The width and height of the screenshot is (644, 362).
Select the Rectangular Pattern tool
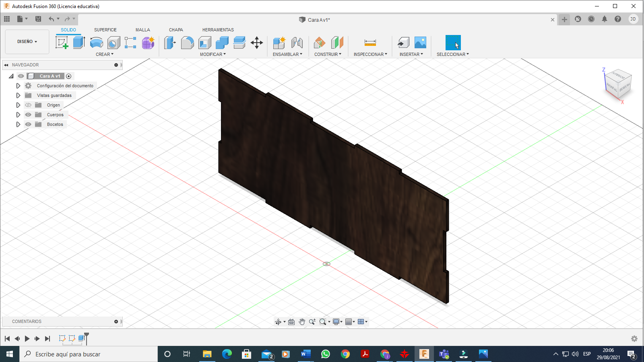click(130, 42)
